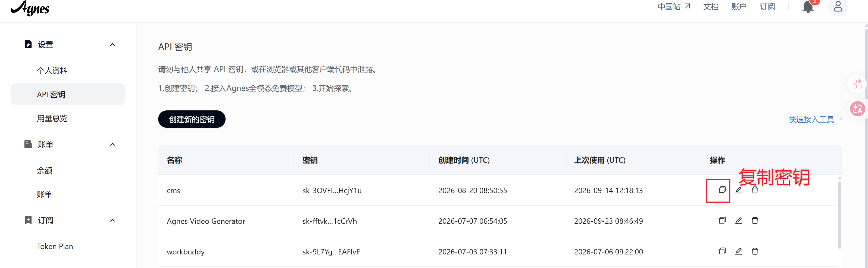Viewport: 868px width, 268px height.
Task: Click the table's vertical scrollbar
Action: (x=839, y=215)
